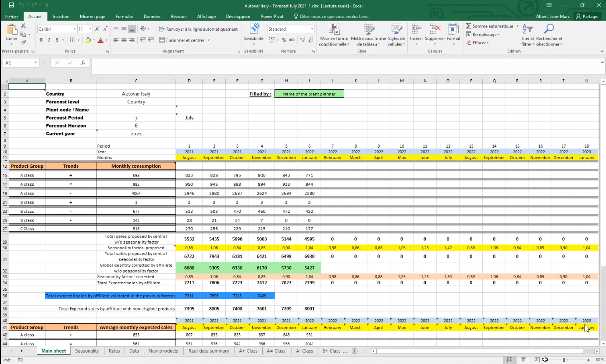
Task: Toggle italic (I) formatting
Action: click(49, 40)
